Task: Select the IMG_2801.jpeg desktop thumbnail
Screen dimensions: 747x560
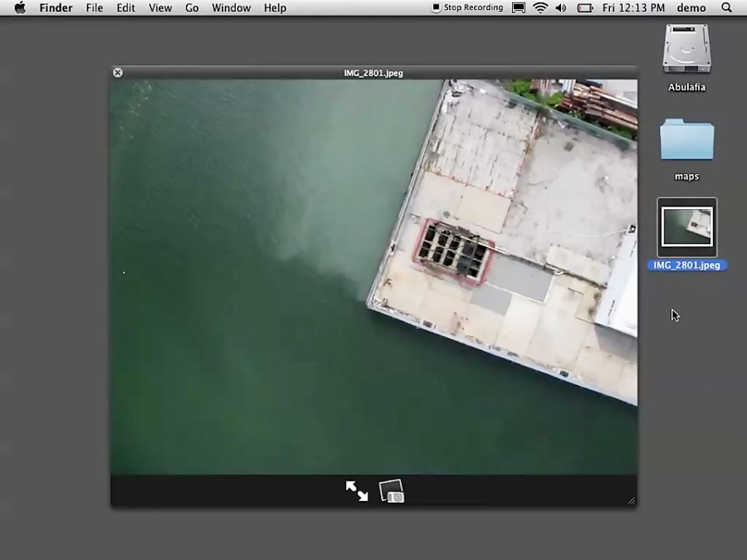Action: (686, 227)
